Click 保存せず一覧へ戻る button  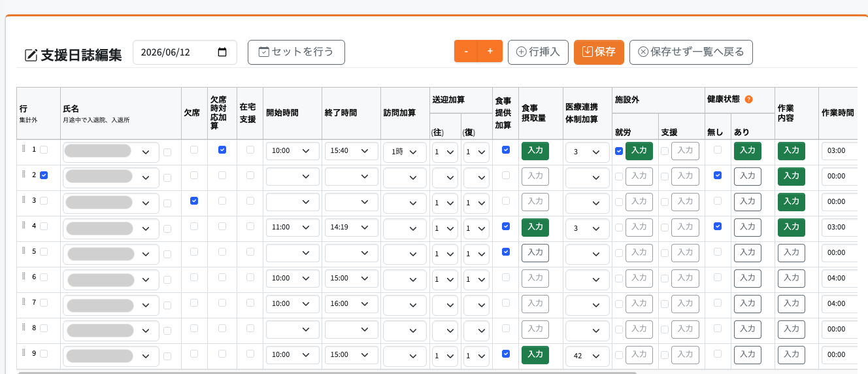[x=691, y=52]
